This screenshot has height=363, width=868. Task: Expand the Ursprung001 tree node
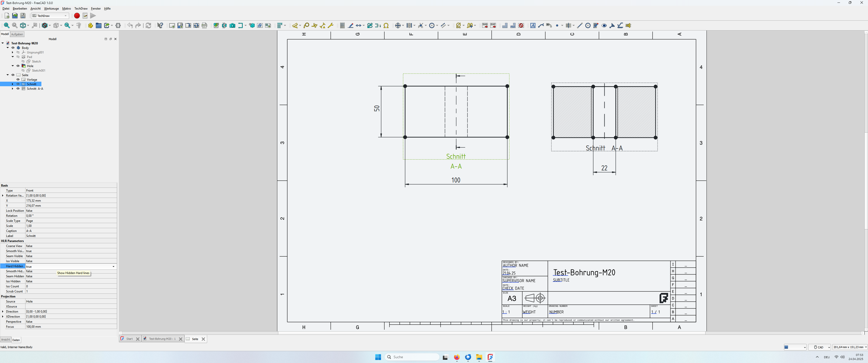(x=13, y=52)
